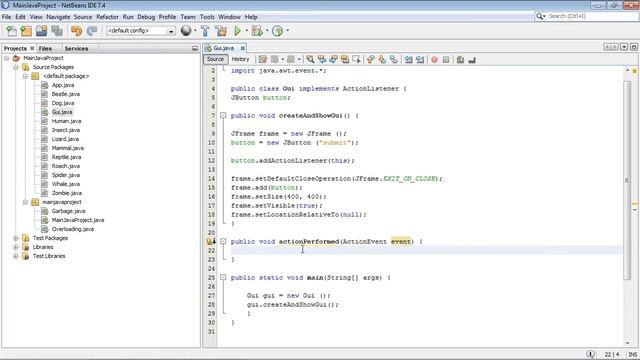
Task: Build the project with hammer icon
Action: point(205,31)
